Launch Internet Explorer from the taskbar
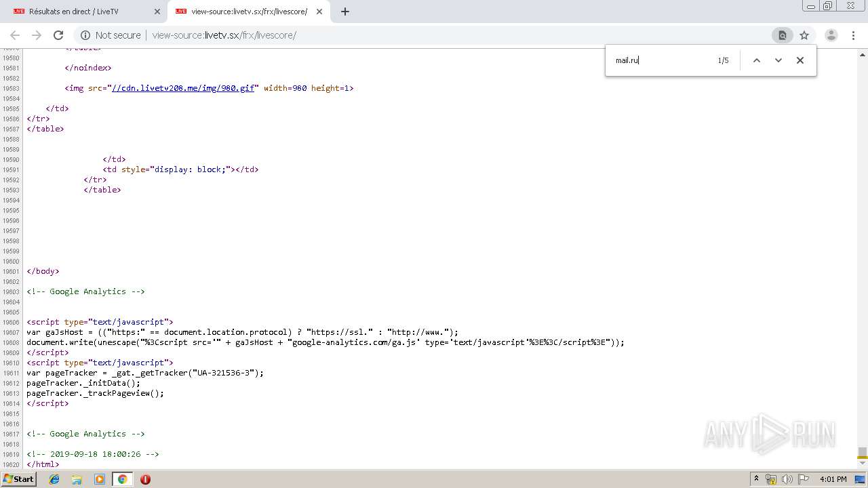The image size is (868, 488). (x=54, y=479)
